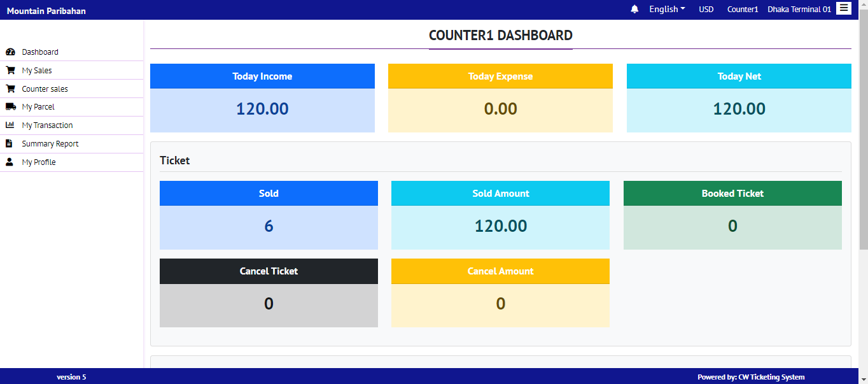Image resolution: width=868 pixels, height=384 pixels.
Task: Click the vertical page scrollbar
Action: pos(863,127)
